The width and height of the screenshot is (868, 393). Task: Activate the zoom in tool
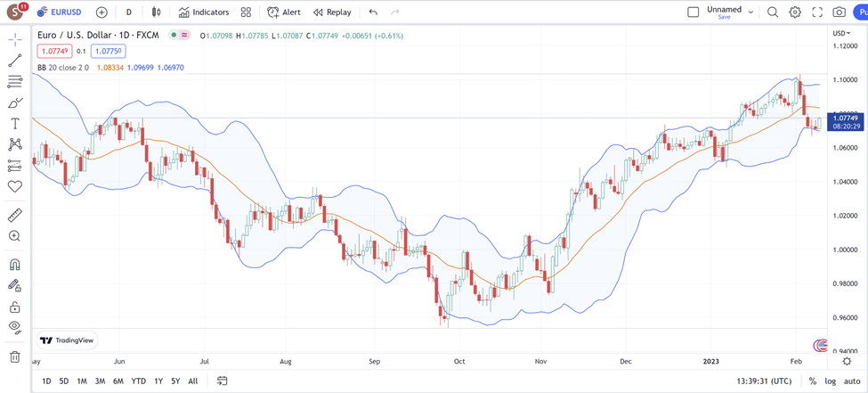click(x=15, y=236)
